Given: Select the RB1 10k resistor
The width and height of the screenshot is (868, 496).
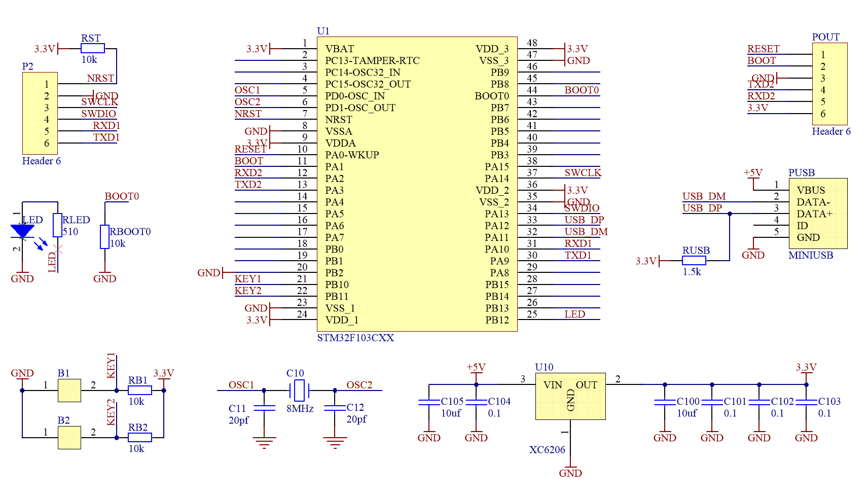Looking at the screenshot, I should [x=140, y=391].
